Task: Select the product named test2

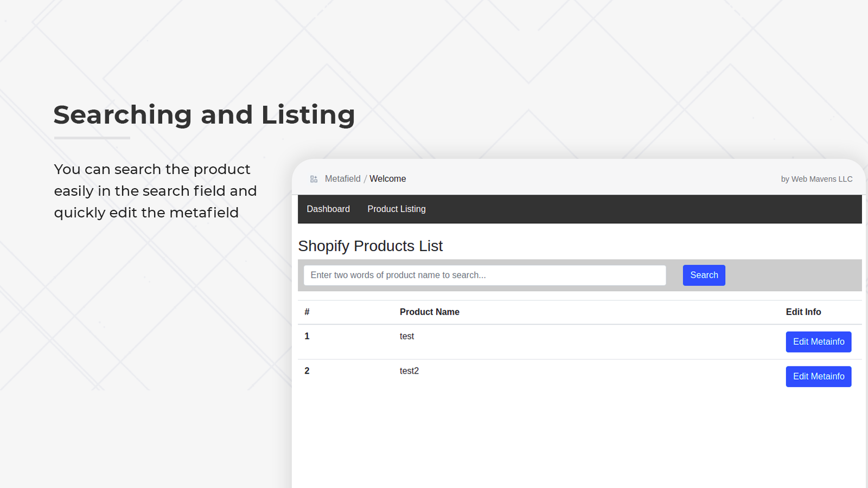Action: coord(409,370)
